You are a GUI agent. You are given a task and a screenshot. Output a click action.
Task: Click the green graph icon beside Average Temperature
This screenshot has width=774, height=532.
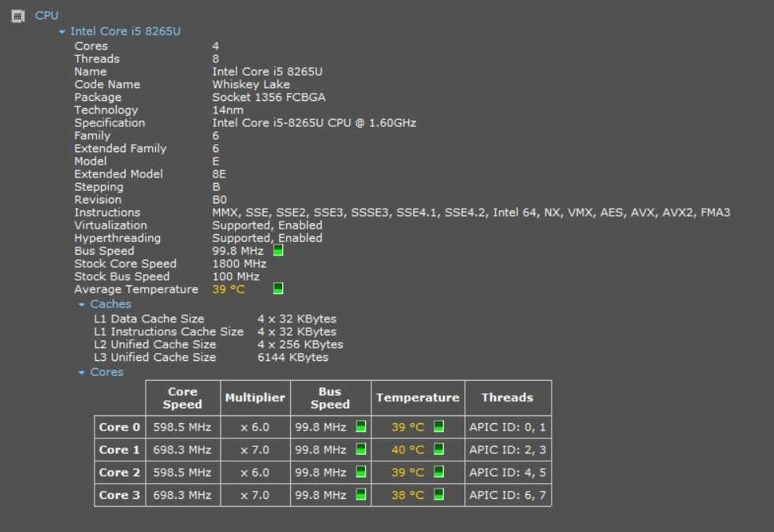tap(278, 288)
